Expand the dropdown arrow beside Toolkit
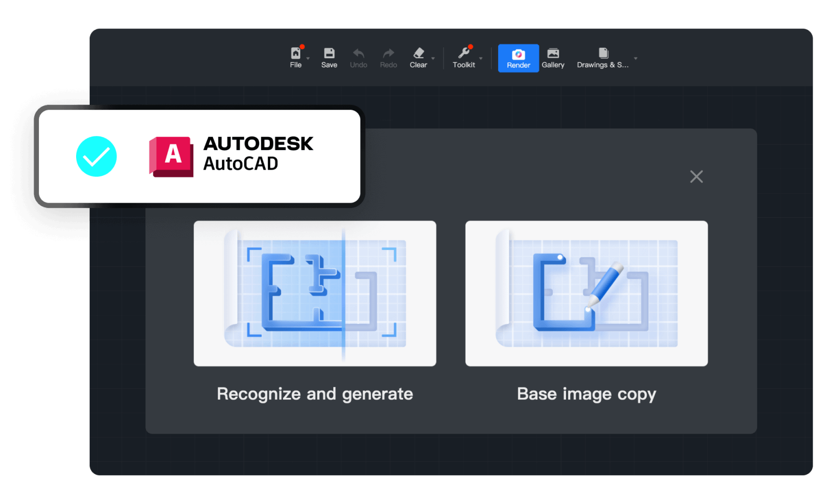Viewport: 840px width, 504px height. pyautogui.click(x=480, y=58)
